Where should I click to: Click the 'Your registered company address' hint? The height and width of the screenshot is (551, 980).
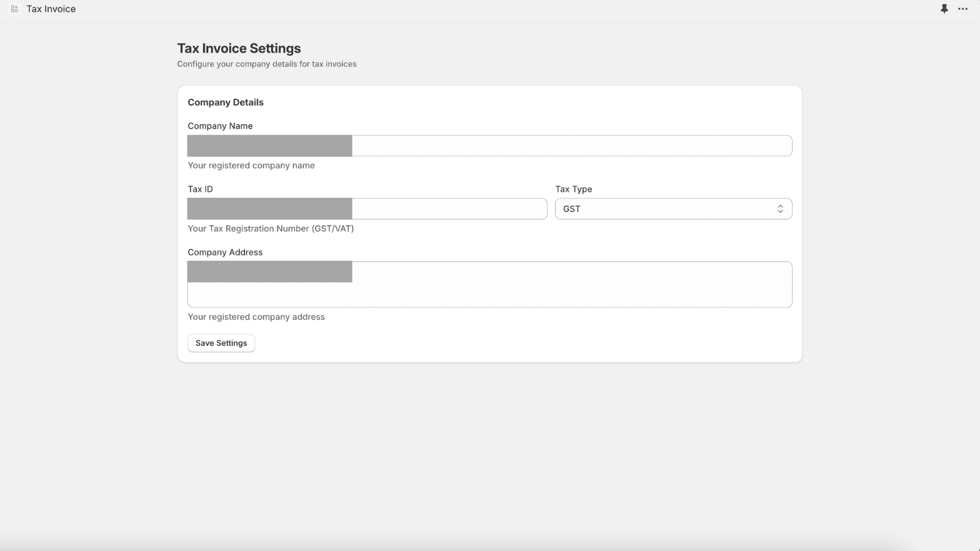coord(256,317)
